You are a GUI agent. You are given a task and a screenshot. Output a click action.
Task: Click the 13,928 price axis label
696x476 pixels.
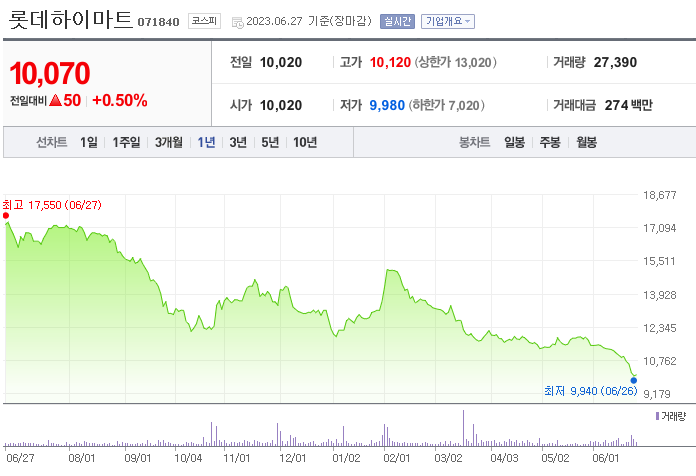point(660,295)
